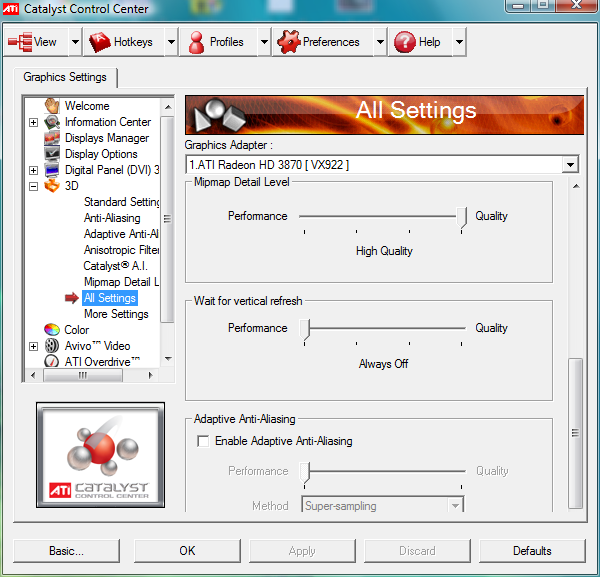Screen dimensions: 600x577
Task: Open the Graphics Adapter combo box
Action: point(382,165)
